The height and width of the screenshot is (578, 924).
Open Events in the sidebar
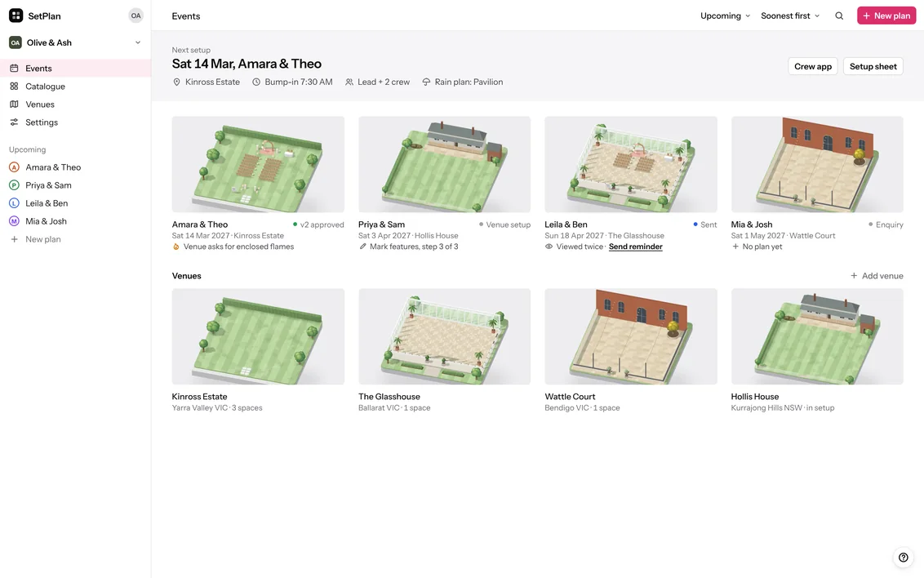coord(75,69)
